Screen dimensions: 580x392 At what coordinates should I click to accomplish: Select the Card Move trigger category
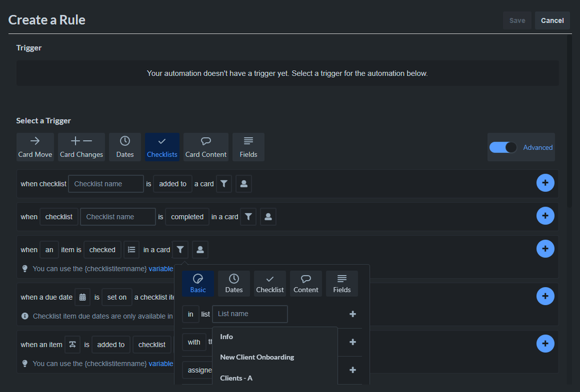pyautogui.click(x=35, y=147)
